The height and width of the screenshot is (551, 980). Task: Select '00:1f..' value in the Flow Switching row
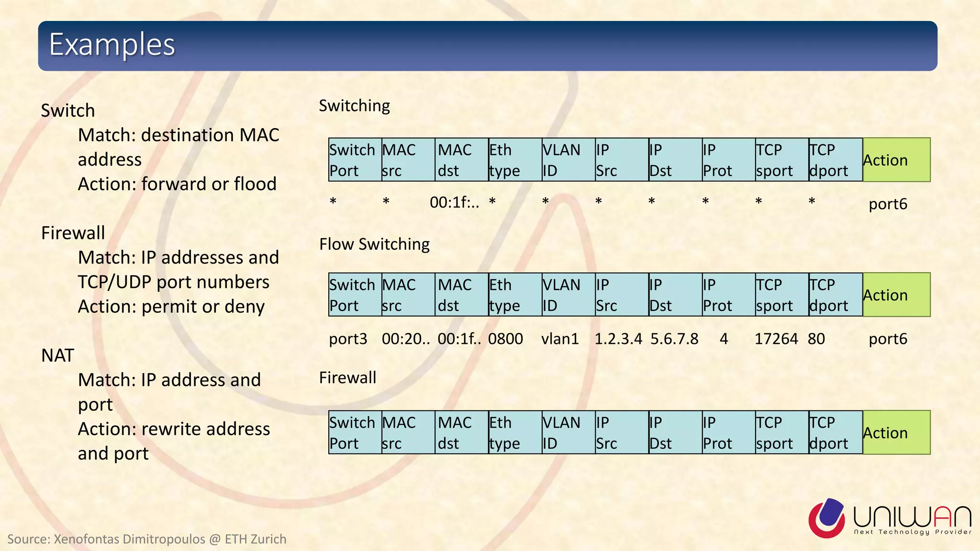tap(459, 339)
